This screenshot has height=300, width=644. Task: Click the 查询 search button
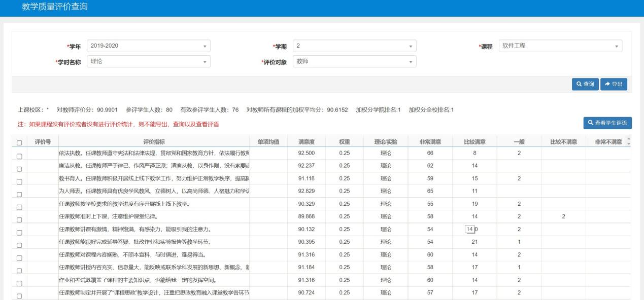[585, 84]
